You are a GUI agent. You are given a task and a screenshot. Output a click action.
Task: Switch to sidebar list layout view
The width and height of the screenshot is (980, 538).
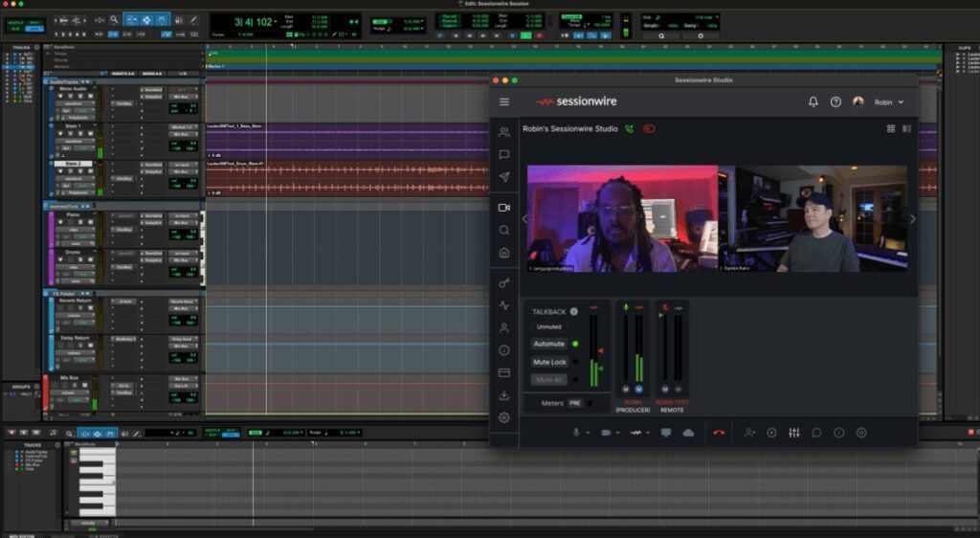906,128
